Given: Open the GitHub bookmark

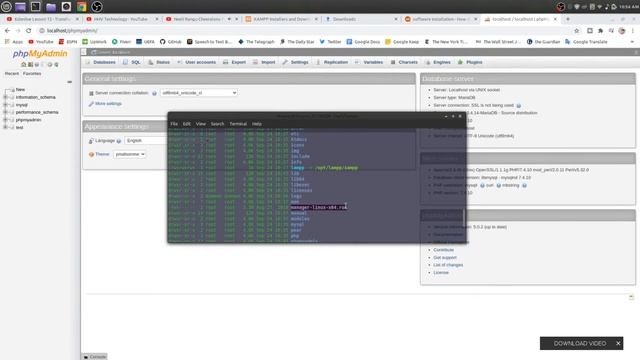Looking at the screenshot, I should pos(171,42).
